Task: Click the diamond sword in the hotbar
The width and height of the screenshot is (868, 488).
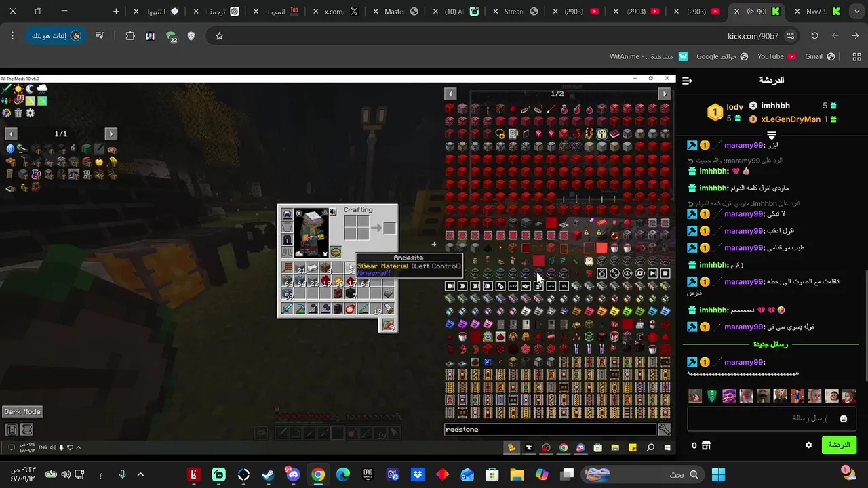Action: click(x=287, y=309)
